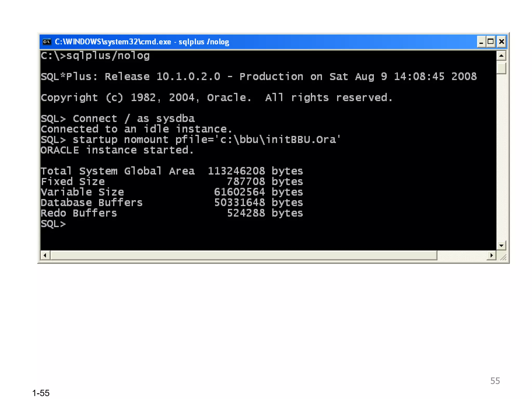The height and width of the screenshot is (399, 532).
Task: Click the window resize grip corner
Action: click(503, 257)
